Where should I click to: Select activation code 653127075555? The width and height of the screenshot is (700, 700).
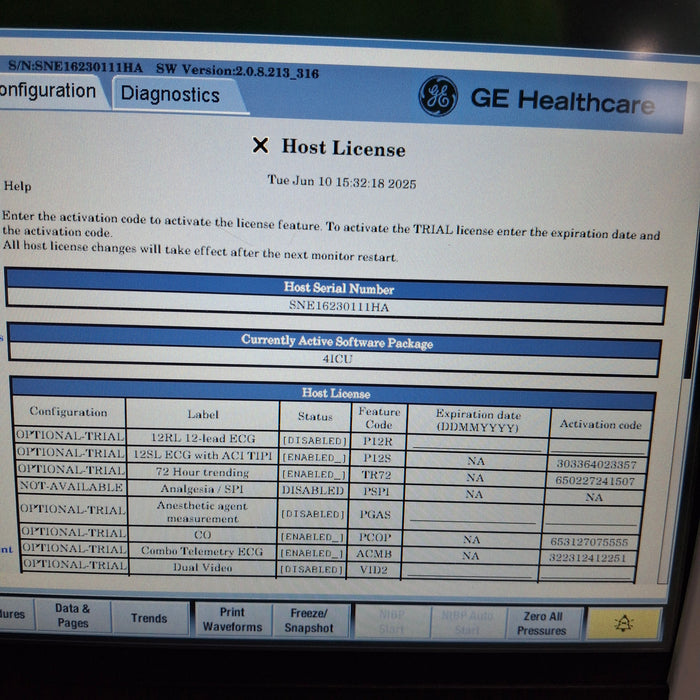pos(589,542)
